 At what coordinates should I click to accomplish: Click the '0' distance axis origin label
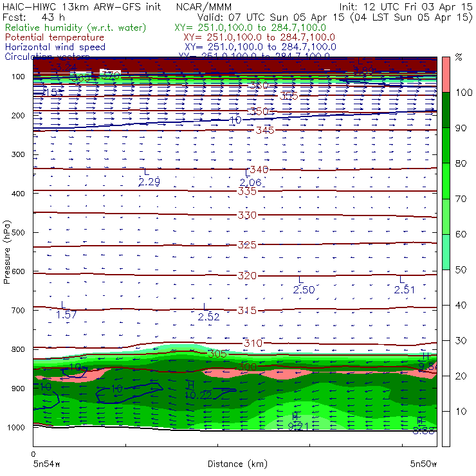(x=33, y=454)
